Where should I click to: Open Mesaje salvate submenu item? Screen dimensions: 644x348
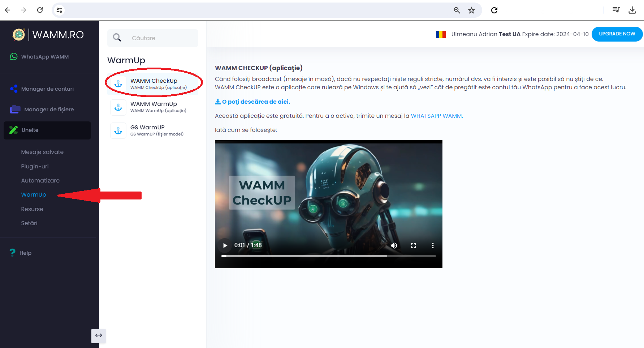pyautogui.click(x=42, y=152)
